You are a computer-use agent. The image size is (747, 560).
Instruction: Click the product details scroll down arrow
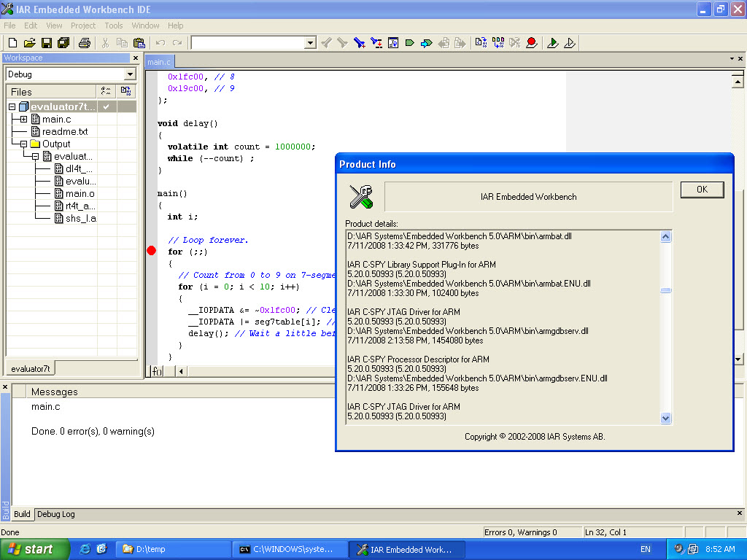tap(665, 418)
